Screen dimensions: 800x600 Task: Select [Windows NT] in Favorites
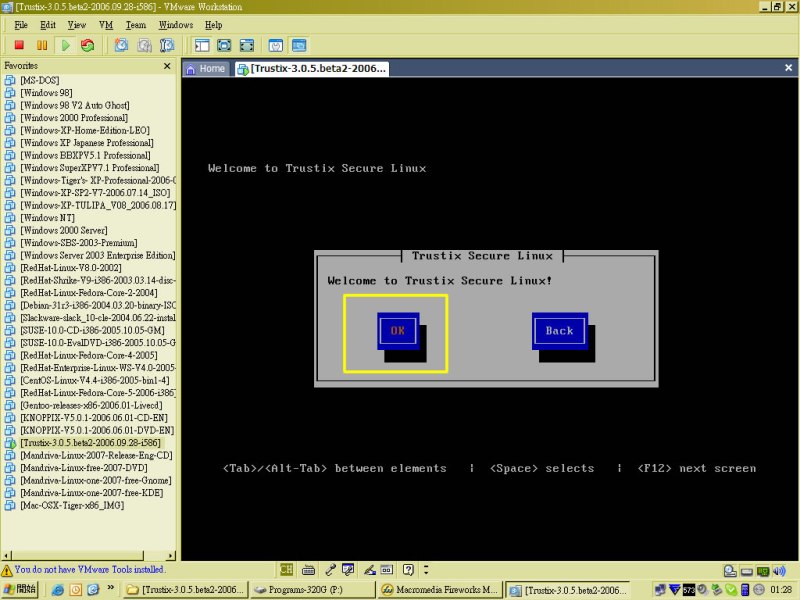pos(47,218)
